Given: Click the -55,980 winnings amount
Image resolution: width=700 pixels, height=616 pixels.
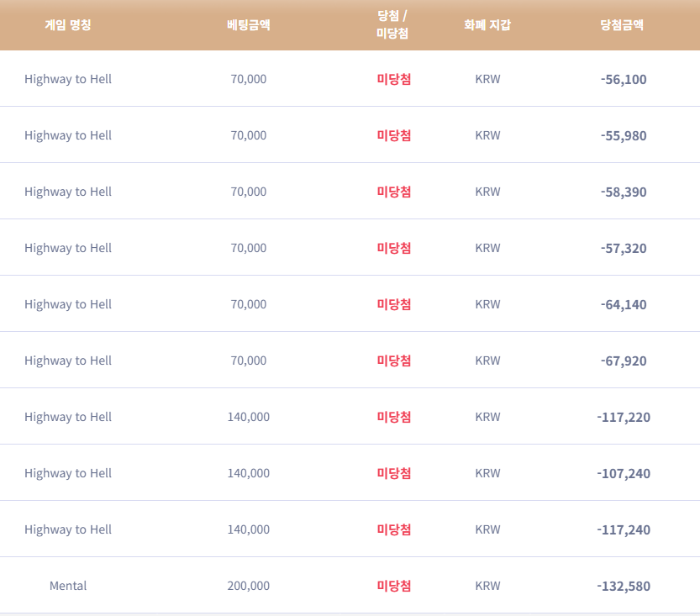Looking at the screenshot, I should 624,135.
